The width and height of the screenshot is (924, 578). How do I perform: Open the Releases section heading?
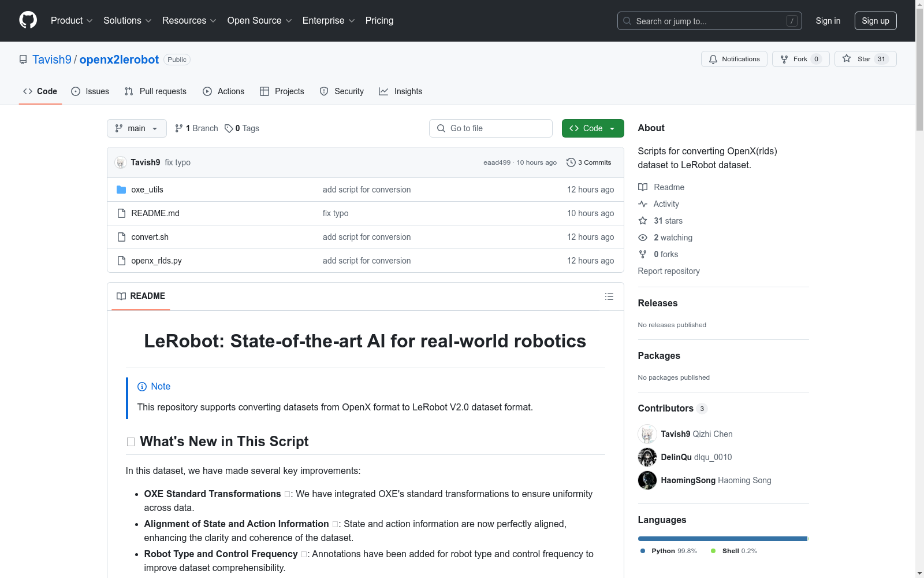tap(658, 303)
